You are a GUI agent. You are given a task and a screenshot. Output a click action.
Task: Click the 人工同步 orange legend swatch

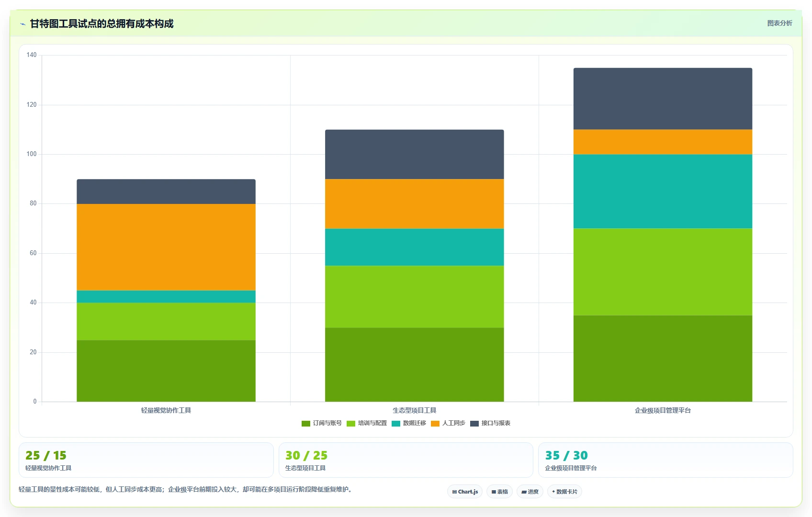point(435,423)
